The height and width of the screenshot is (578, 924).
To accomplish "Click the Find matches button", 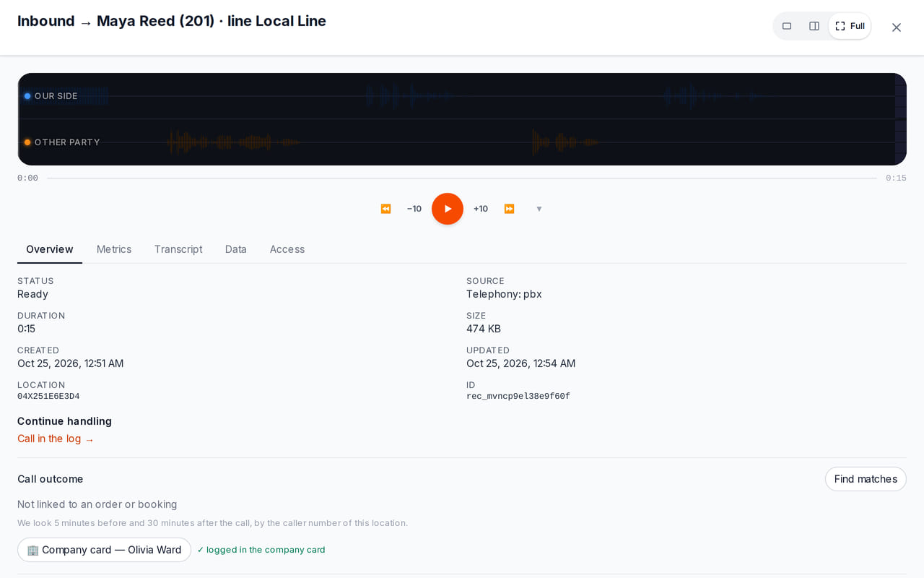I will 866,479.
